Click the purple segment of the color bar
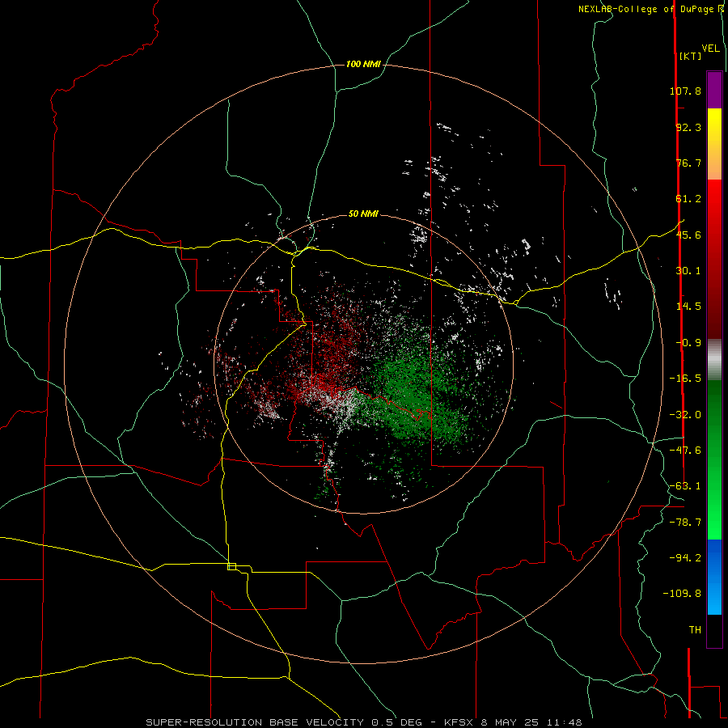Screen dimensions: 728x728 (714, 90)
